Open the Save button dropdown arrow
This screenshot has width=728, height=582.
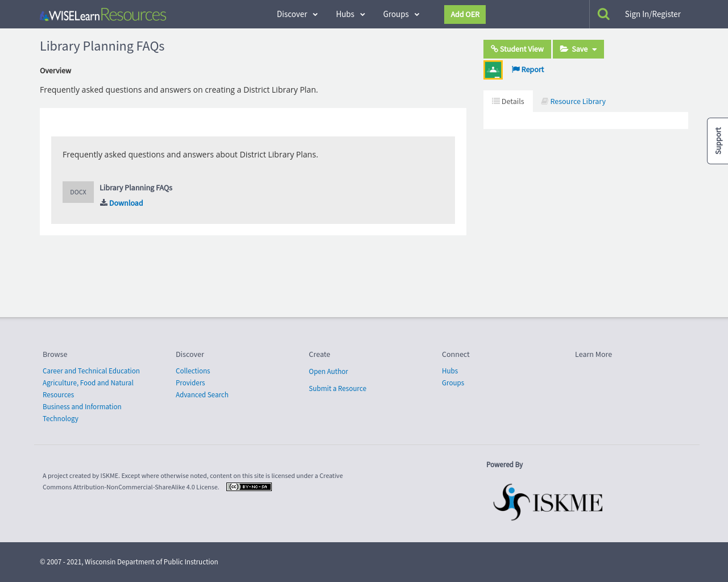[x=595, y=49]
